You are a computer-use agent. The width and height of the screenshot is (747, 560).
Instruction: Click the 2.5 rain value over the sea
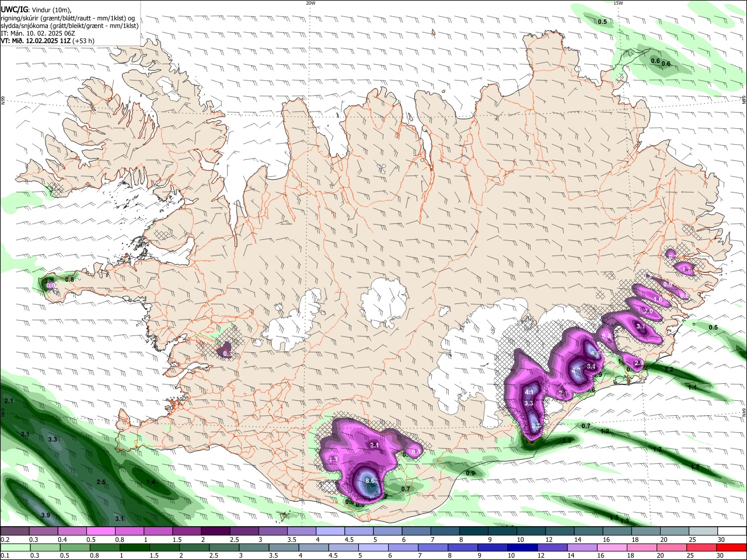101,482
